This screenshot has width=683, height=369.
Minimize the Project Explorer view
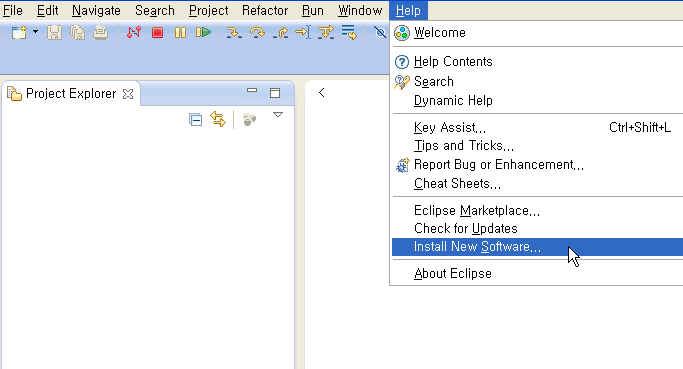click(252, 91)
